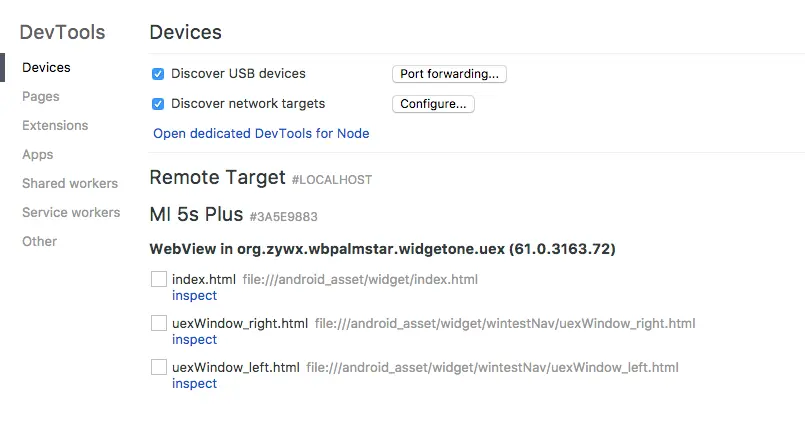Go to the Apps section
This screenshot has width=805, height=427.
click(x=37, y=154)
